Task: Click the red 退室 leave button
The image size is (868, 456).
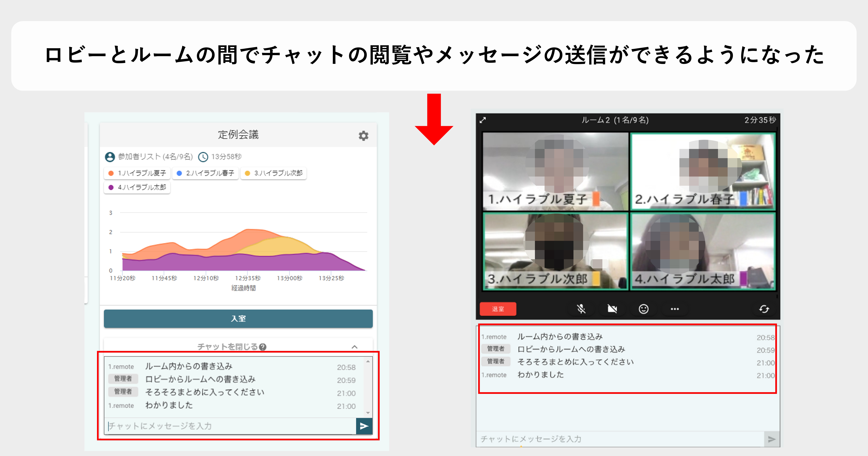Action: (x=498, y=309)
